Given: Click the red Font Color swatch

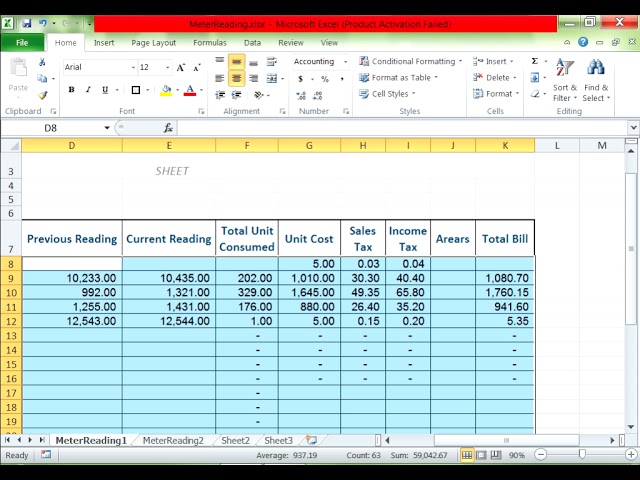Looking at the screenshot, I should click(190, 90).
